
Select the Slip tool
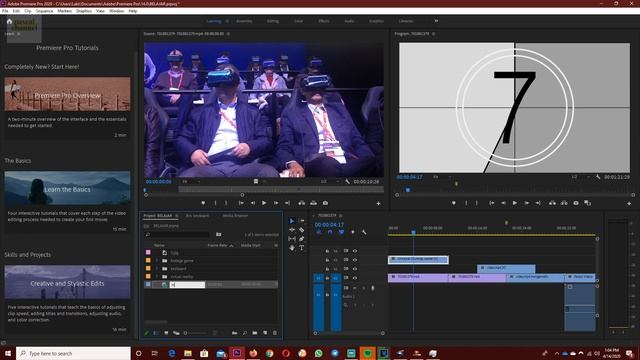coord(292,239)
